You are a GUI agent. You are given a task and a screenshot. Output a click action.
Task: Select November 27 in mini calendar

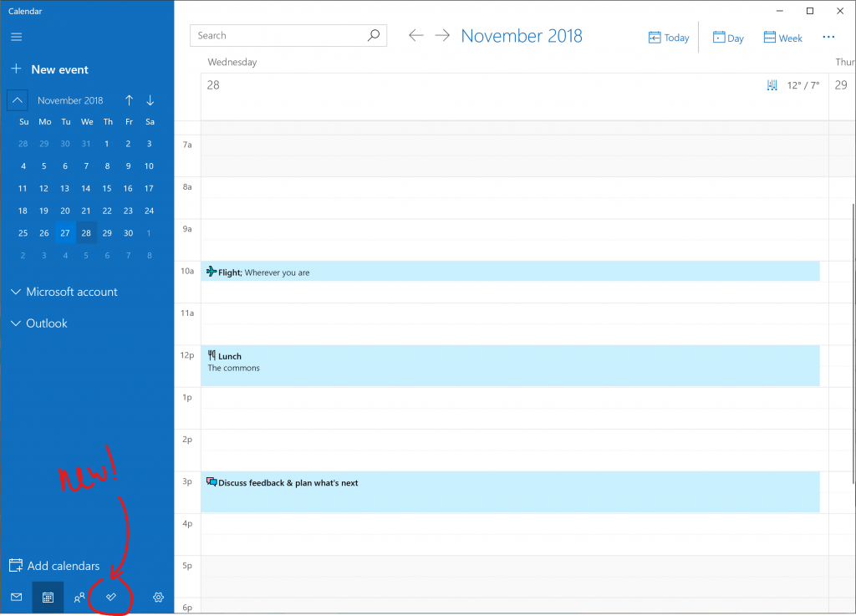(65, 233)
